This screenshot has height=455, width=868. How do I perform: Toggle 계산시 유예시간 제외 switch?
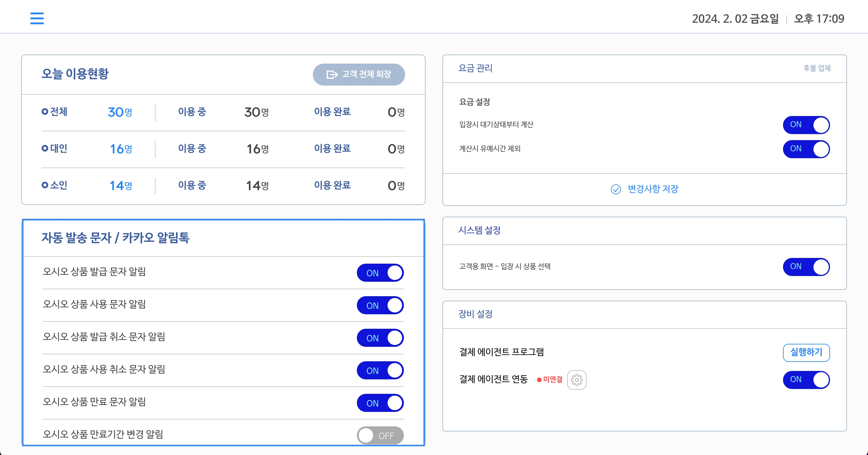tap(806, 149)
